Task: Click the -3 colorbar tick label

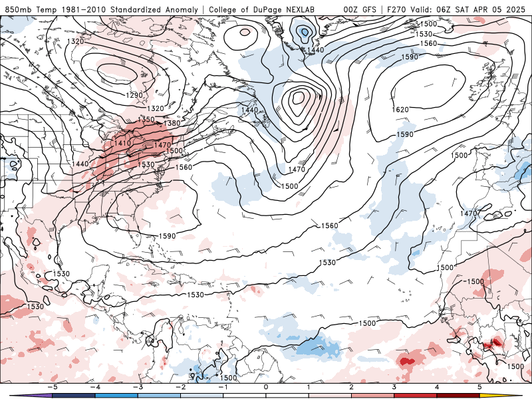Action: pyautogui.click(x=137, y=387)
